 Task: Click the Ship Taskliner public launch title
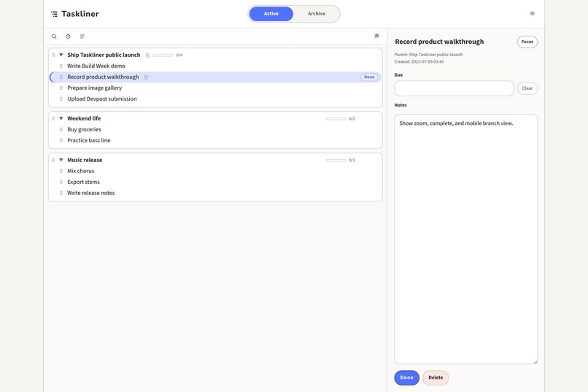[104, 55]
